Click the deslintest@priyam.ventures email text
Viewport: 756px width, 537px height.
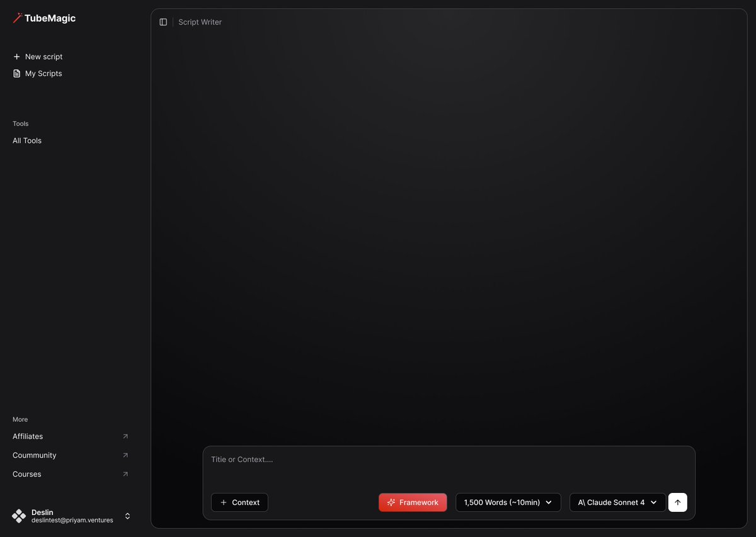point(72,521)
